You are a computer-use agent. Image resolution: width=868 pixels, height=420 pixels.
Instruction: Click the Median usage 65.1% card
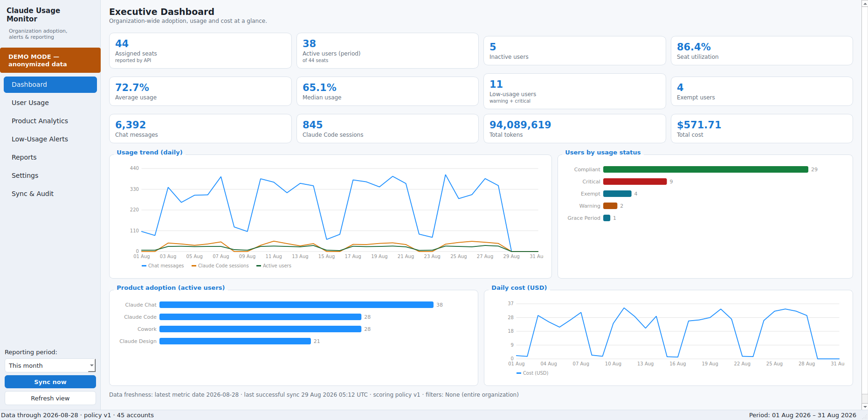pyautogui.click(x=387, y=91)
